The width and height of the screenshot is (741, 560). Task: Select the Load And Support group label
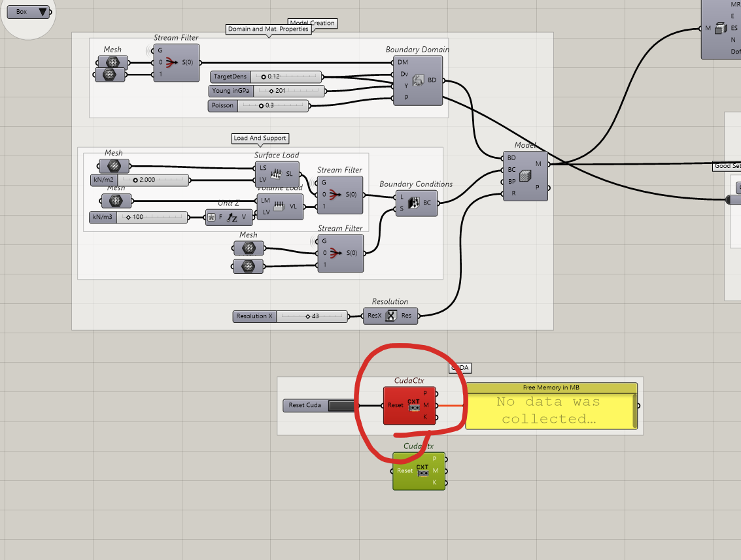click(260, 139)
